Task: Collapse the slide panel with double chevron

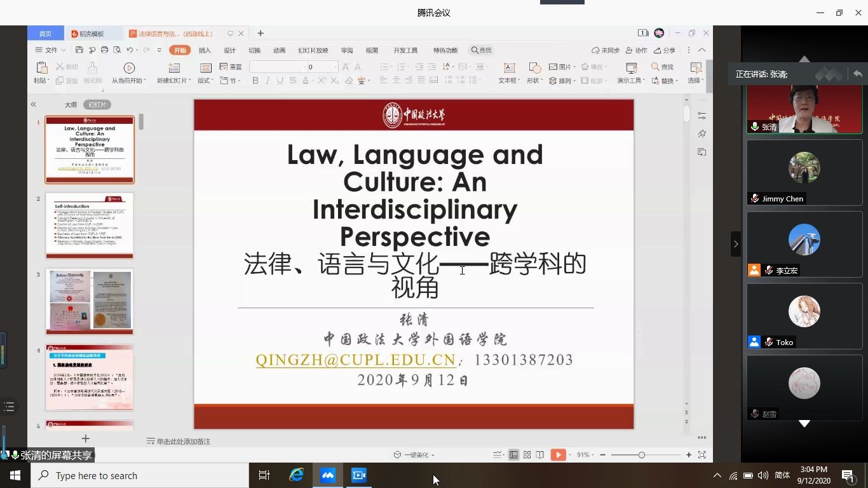Action: (x=34, y=105)
